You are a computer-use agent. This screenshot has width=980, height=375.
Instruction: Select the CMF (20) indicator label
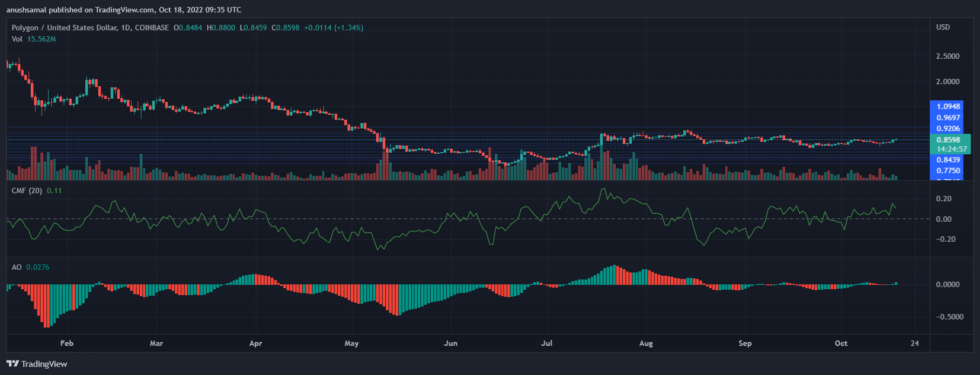click(27, 190)
